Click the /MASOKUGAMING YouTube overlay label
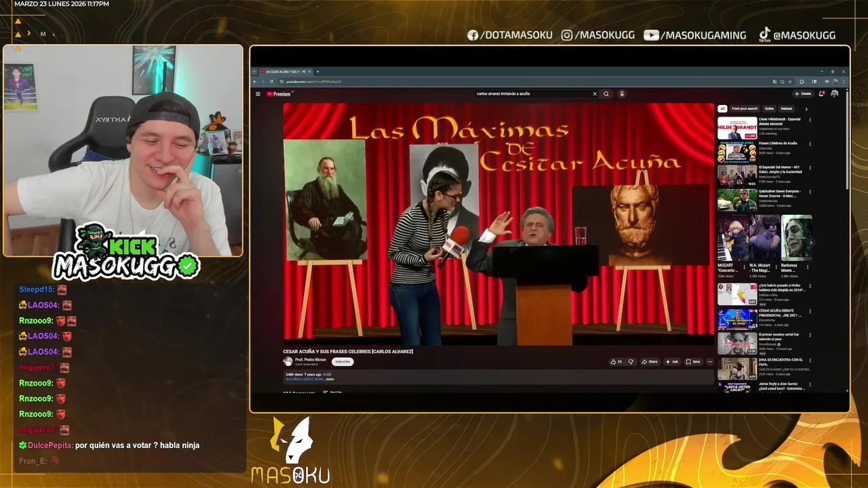 click(x=695, y=35)
